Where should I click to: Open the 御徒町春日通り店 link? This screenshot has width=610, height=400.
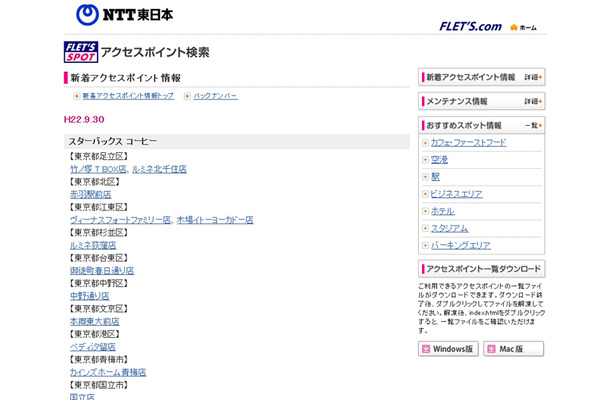pyautogui.click(x=102, y=270)
